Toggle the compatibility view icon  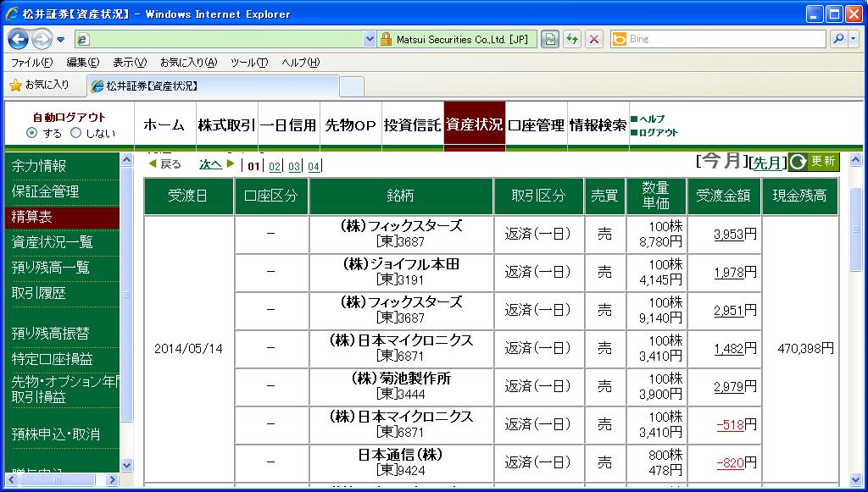tap(549, 39)
